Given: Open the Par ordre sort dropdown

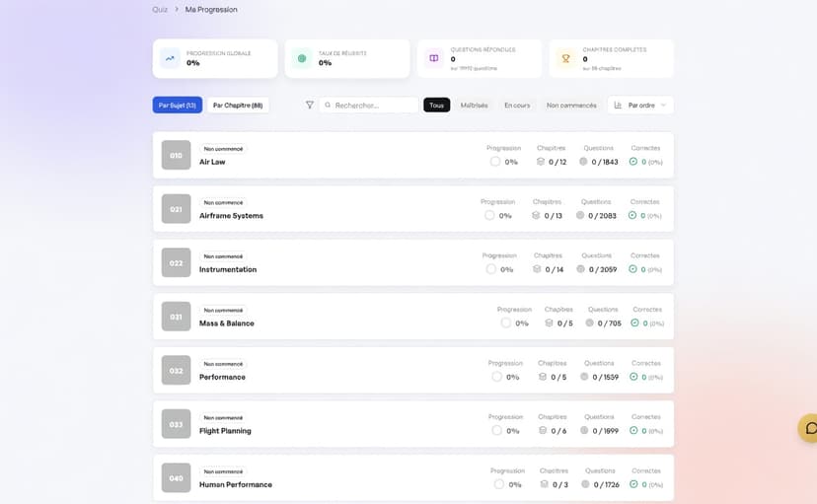Looking at the screenshot, I should pos(640,105).
